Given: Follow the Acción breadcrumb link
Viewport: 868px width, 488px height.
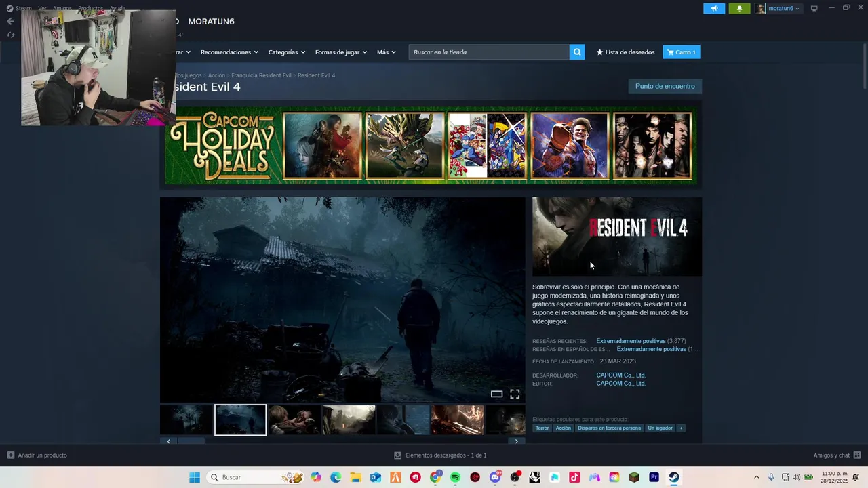Looking at the screenshot, I should [216, 75].
